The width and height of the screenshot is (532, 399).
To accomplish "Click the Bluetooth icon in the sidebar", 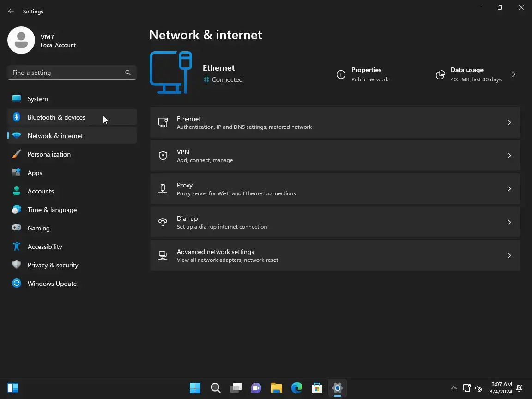I will (x=17, y=117).
